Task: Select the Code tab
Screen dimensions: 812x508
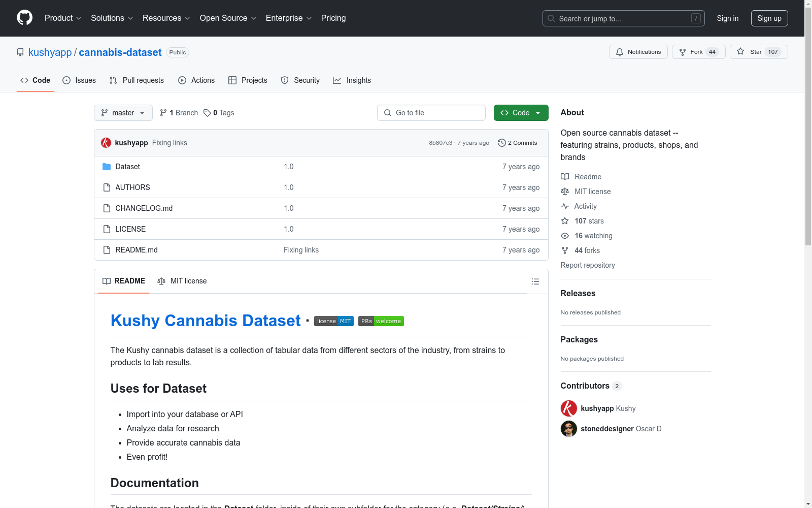Action: click(36, 80)
